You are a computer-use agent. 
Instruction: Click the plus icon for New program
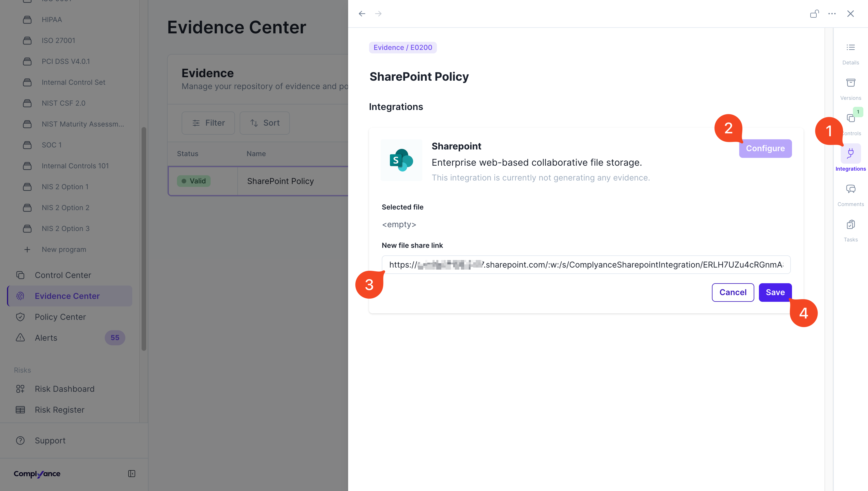click(x=27, y=250)
